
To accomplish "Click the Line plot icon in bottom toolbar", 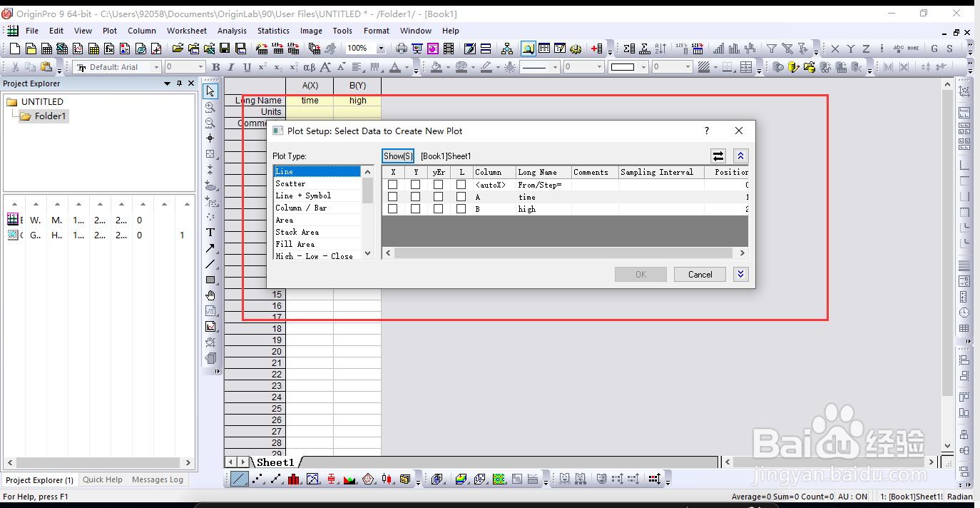I will (240, 479).
